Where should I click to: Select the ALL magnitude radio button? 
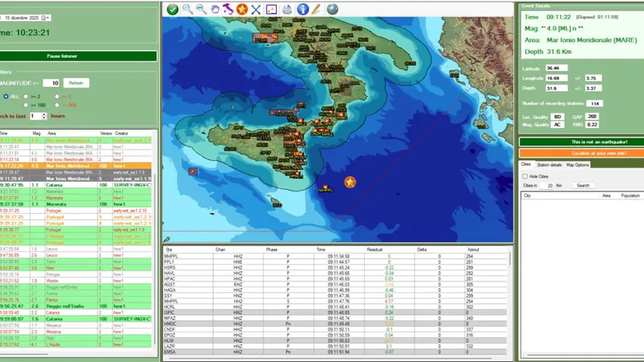point(4,96)
